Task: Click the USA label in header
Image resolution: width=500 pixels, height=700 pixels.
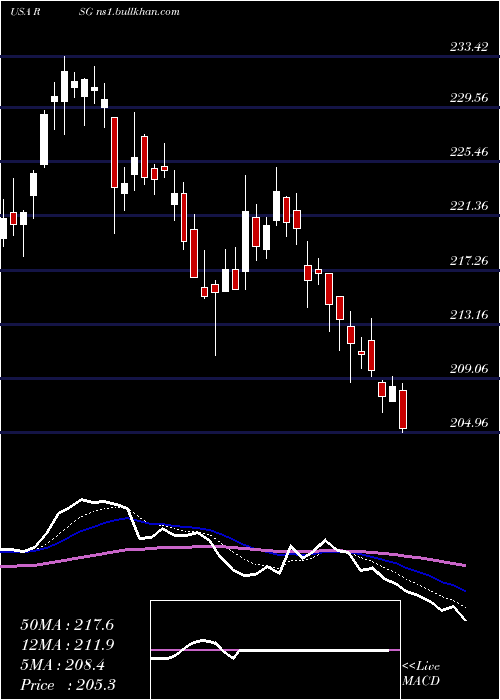Action: click(20, 11)
